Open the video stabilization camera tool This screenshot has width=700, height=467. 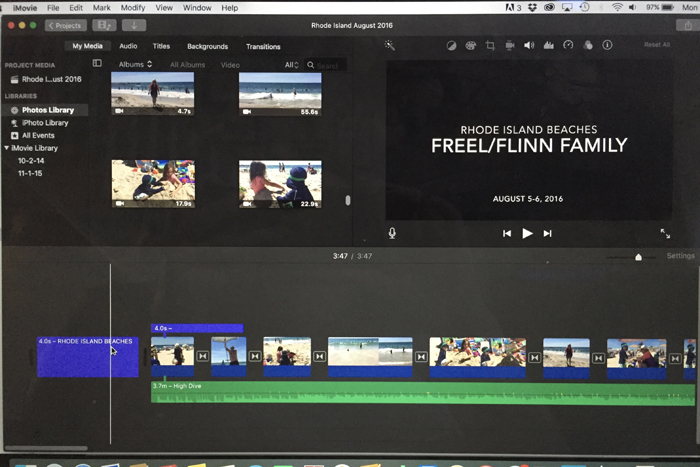click(x=510, y=45)
